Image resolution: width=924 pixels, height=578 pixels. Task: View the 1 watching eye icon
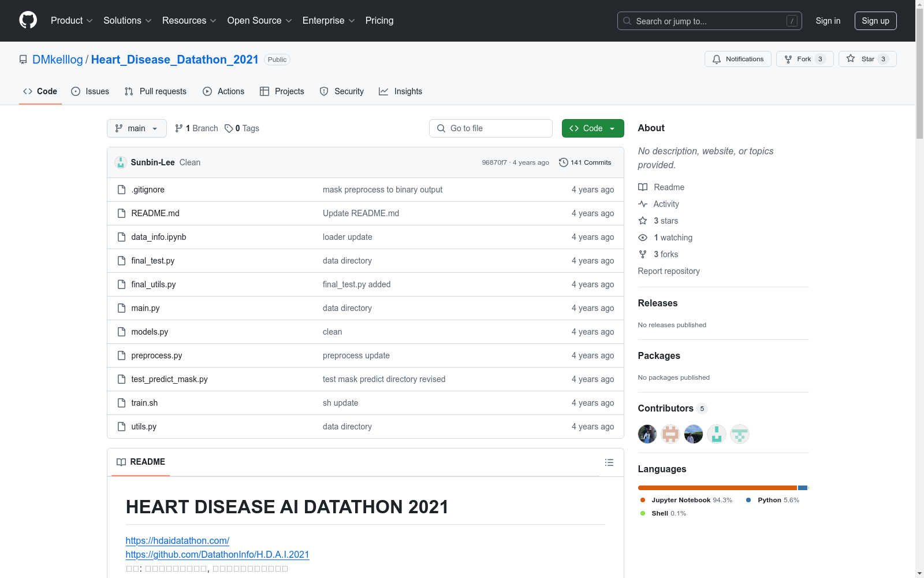tap(643, 238)
